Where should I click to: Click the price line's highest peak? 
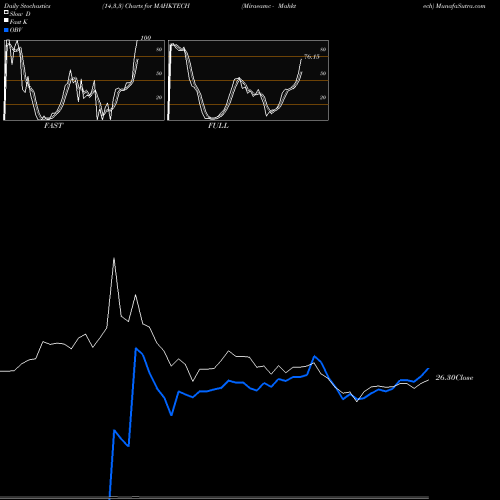click(x=114, y=258)
